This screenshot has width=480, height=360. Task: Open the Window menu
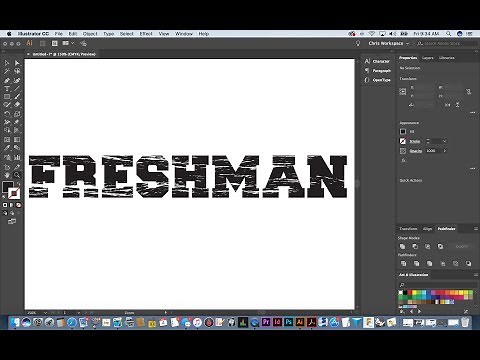click(x=184, y=34)
